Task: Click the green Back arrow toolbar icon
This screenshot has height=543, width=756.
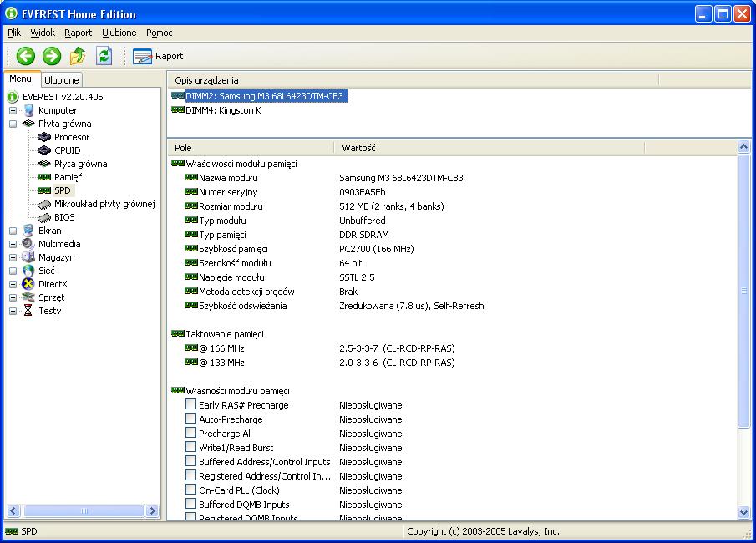Action: click(x=26, y=56)
